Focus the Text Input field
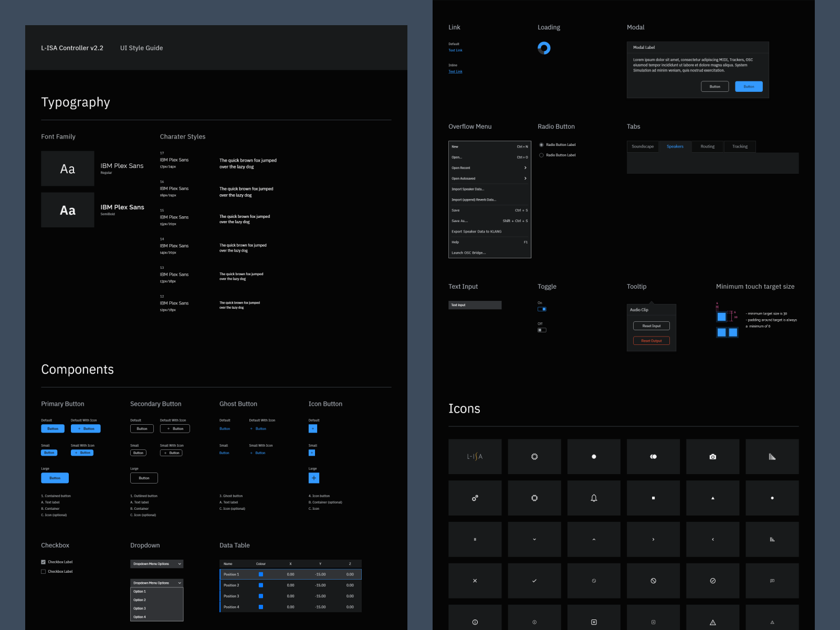This screenshot has height=630, width=840. pyautogui.click(x=475, y=305)
